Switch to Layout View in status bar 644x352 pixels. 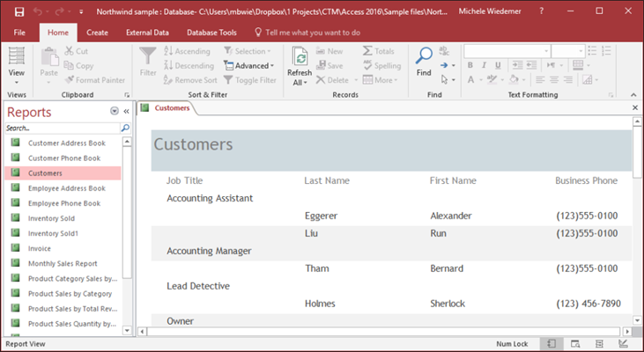point(599,344)
